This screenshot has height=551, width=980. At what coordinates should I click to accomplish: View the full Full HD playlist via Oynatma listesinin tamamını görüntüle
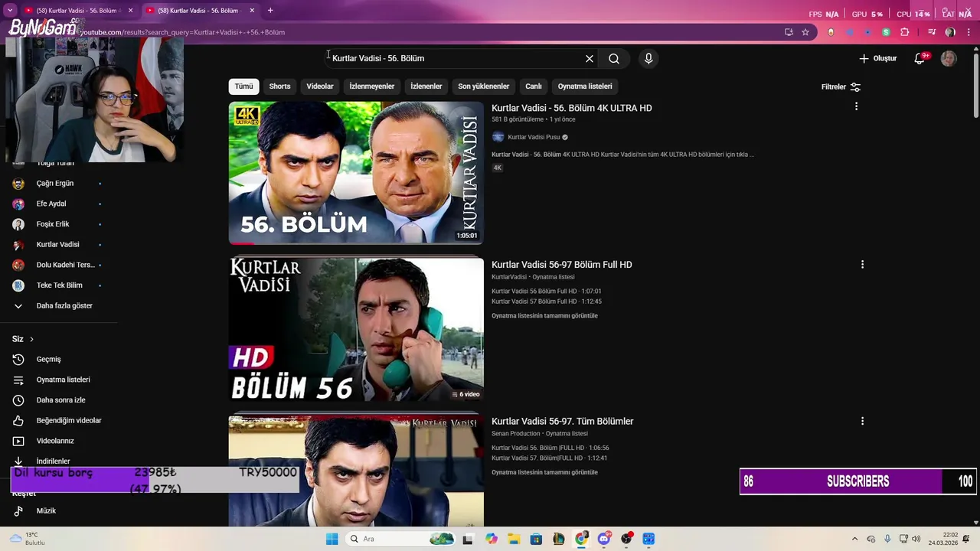pyautogui.click(x=544, y=316)
